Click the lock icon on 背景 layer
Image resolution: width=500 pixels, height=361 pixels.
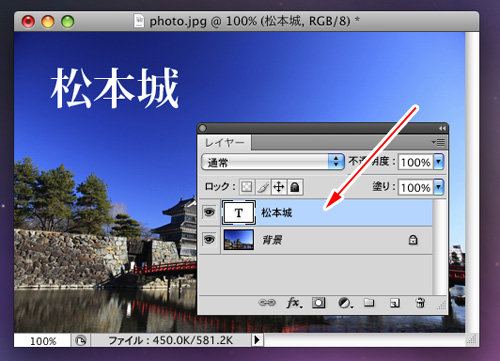413,240
